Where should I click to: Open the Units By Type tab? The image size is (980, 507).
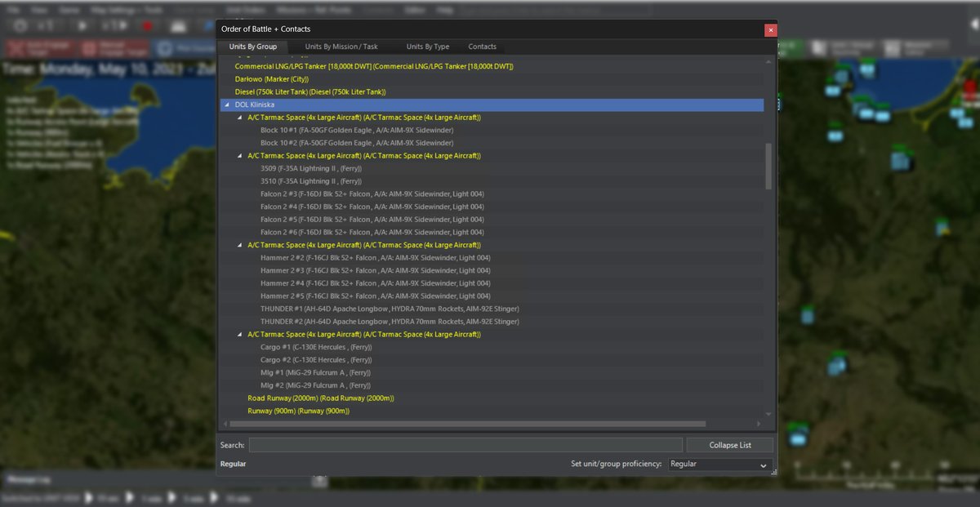pyautogui.click(x=428, y=47)
